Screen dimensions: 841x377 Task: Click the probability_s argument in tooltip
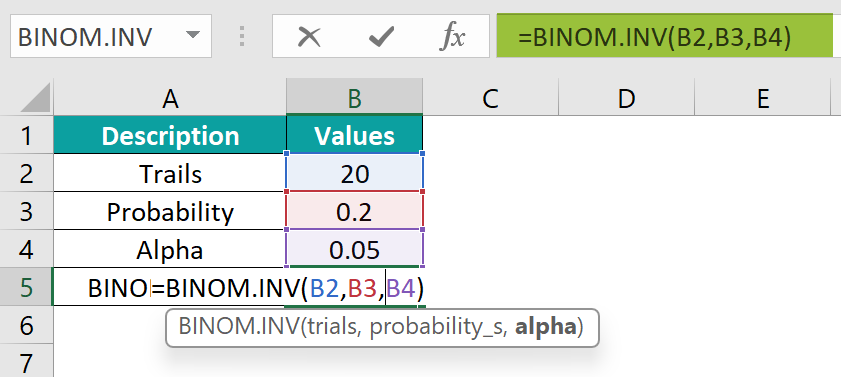(x=439, y=328)
